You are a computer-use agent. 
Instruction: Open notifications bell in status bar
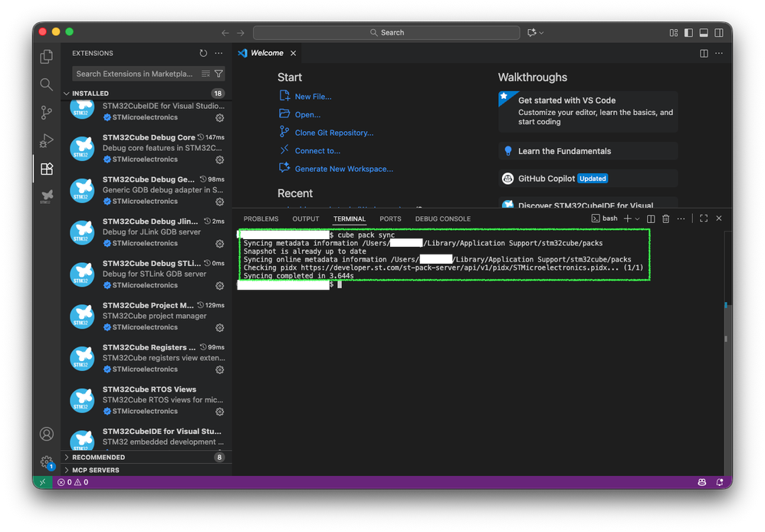click(719, 482)
